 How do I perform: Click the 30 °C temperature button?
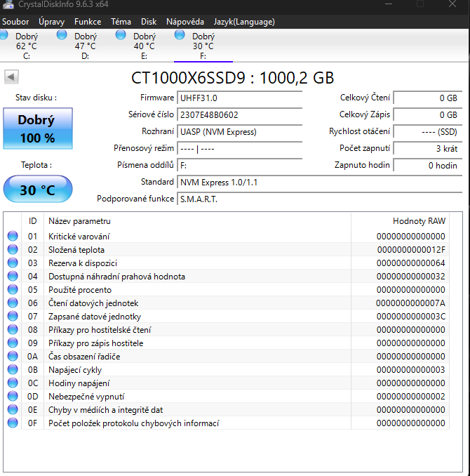tap(38, 189)
